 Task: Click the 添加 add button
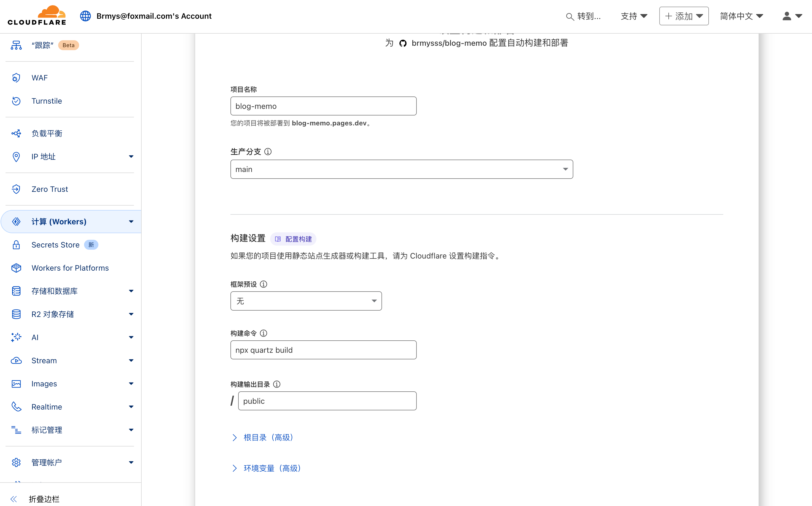684,16
